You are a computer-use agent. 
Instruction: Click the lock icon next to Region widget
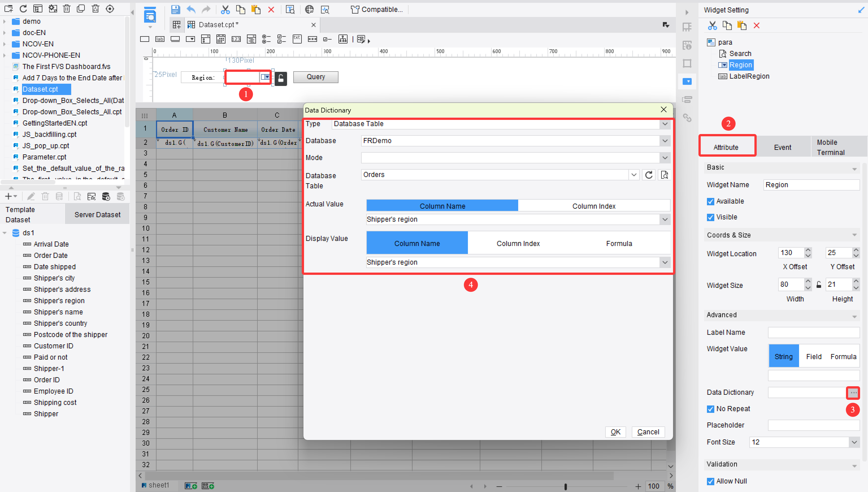point(281,79)
